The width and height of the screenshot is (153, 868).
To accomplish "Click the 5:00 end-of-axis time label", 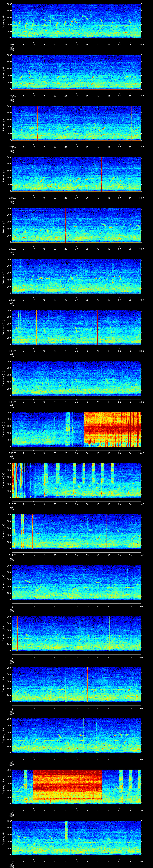I will pyautogui.click(x=141, y=197).
